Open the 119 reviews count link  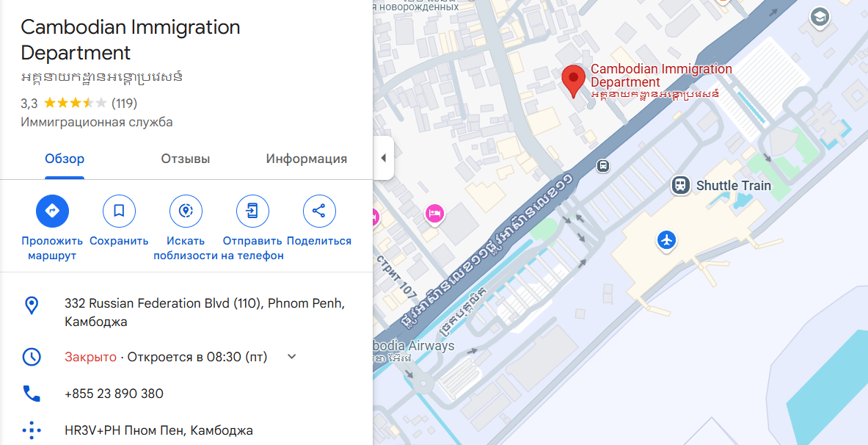125,103
